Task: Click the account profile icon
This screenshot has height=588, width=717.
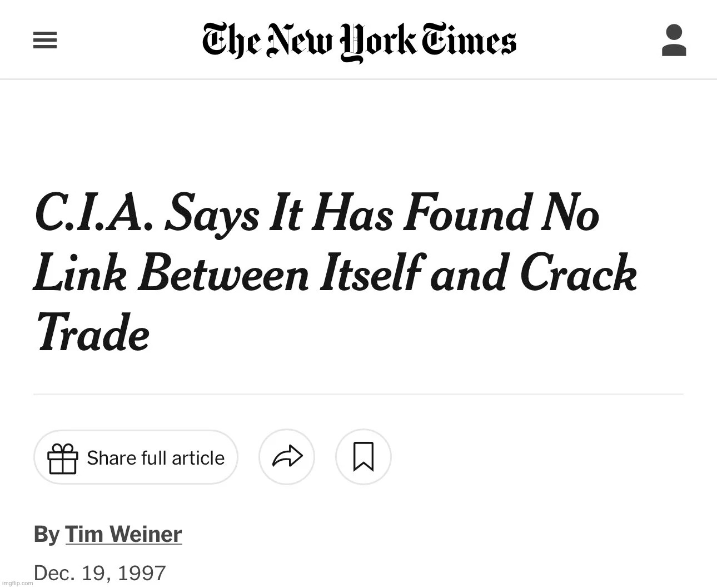Action: [x=674, y=41]
